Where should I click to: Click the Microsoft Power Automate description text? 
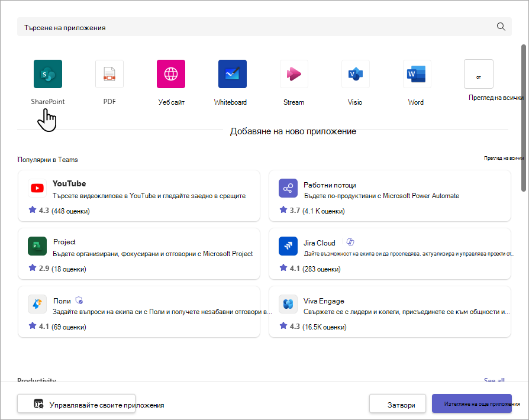point(382,196)
